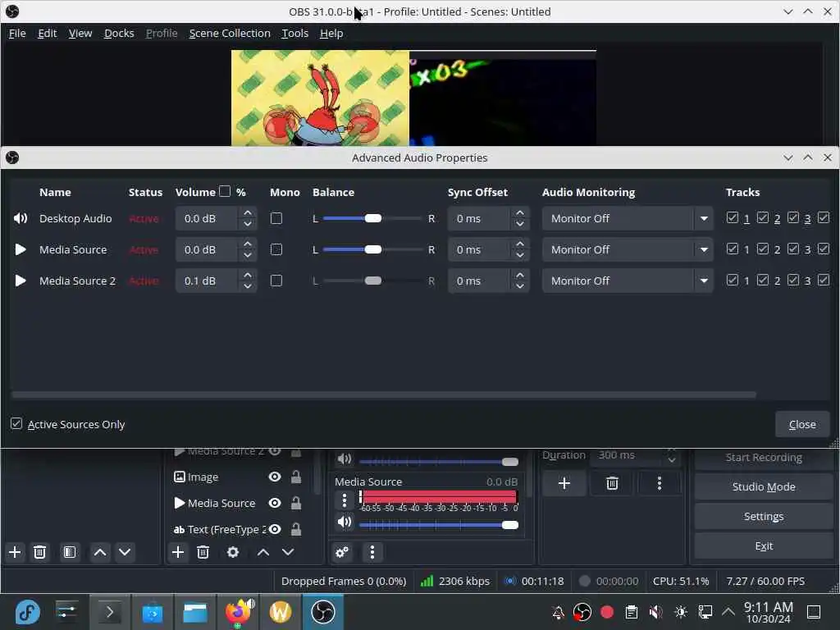The height and width of the screenshot is (630, 840).
Task: Click Desktop Audio balance slider
Action: pyautogui.click(x=372, y=218)
